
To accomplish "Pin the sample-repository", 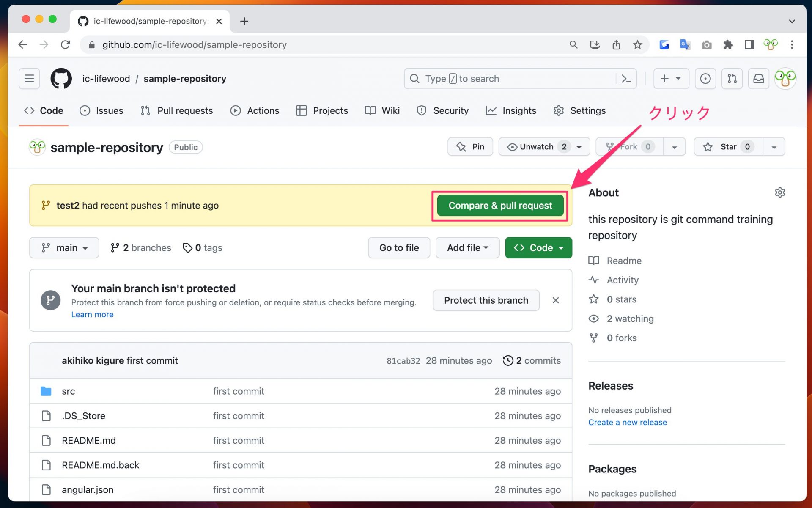I will (x=470, y=147).
